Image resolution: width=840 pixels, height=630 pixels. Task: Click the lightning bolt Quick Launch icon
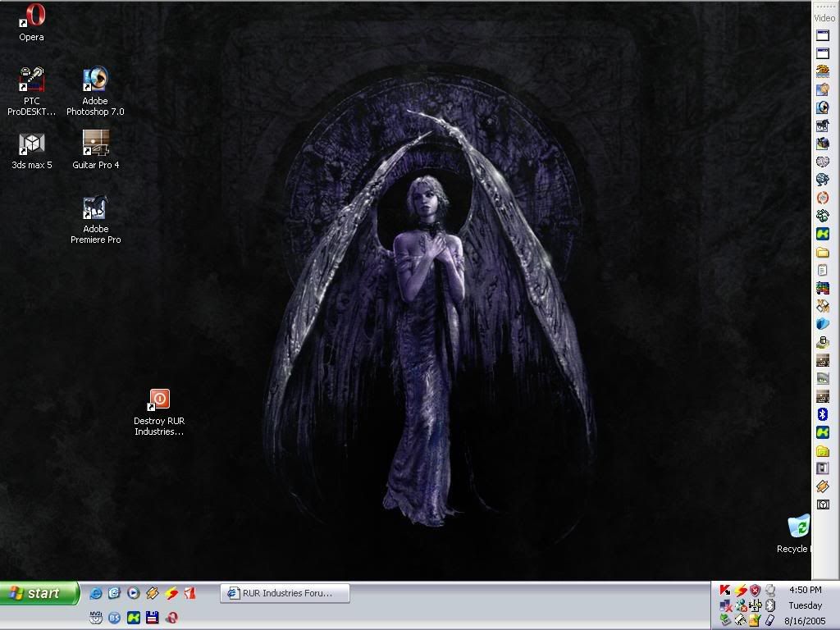pos(171,593)
